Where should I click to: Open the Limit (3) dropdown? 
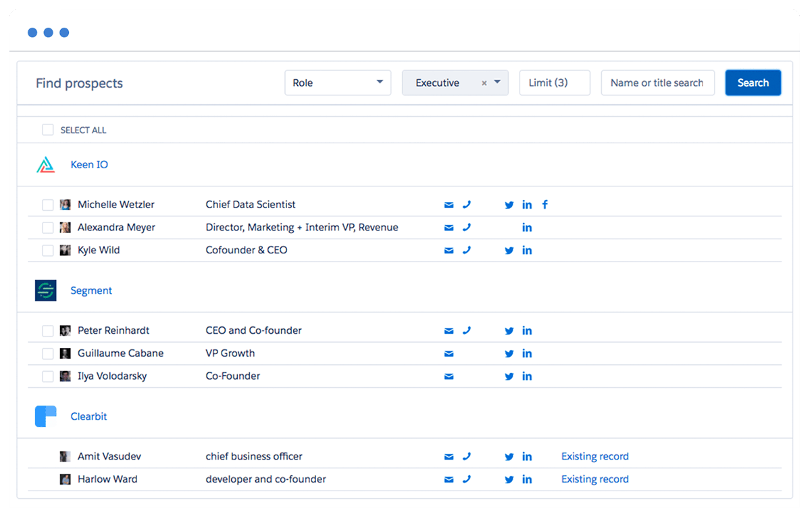click(x=555, y=82)
